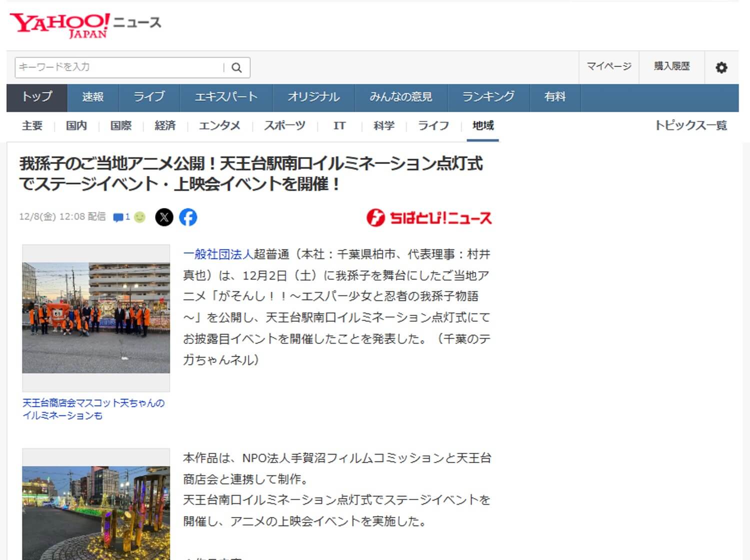Focus the keyword search input field

pyautogui.click(x=119, y=67)
